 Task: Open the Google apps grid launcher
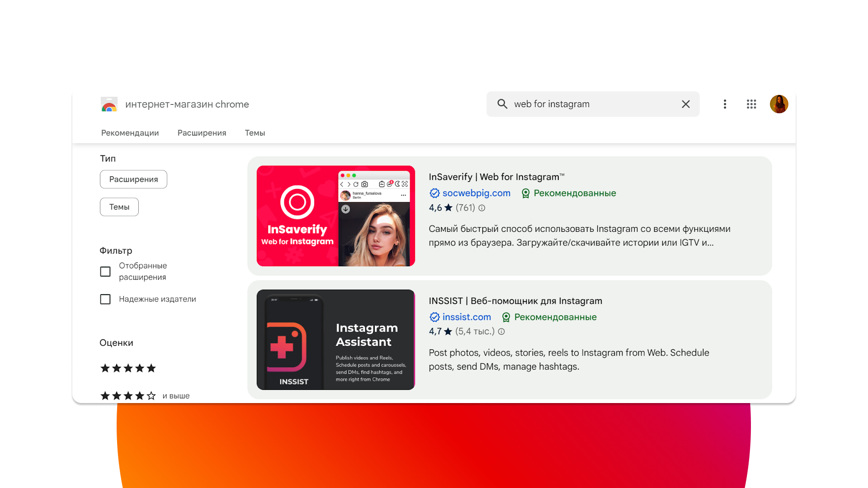coord(751,104)
